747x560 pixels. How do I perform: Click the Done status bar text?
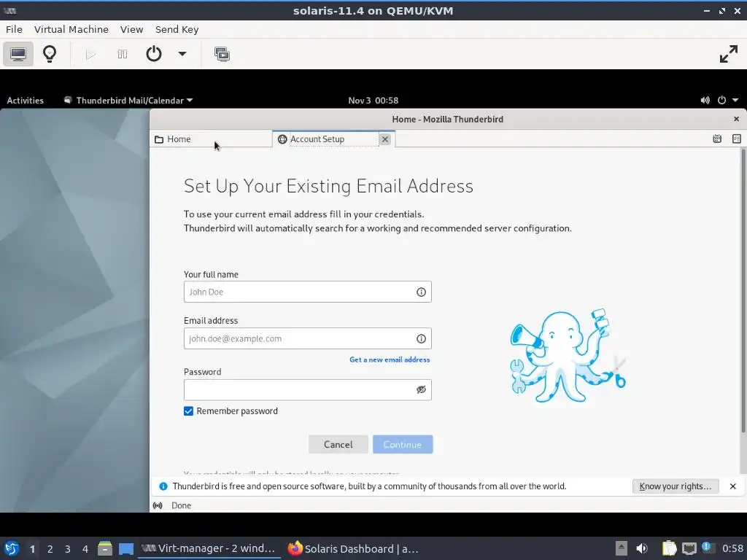(x=181, y=505)
